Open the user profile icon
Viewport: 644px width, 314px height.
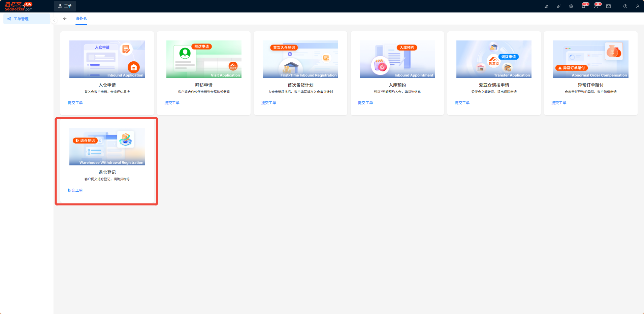click(638, 6)
